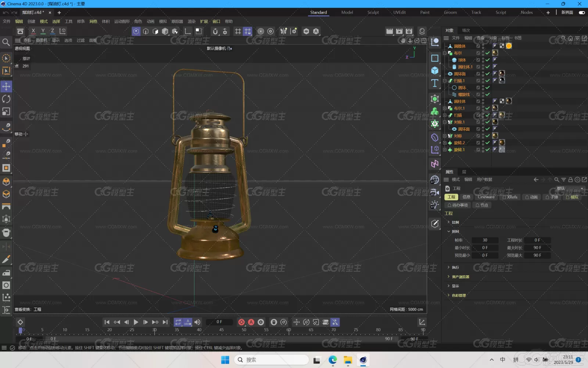Open render settings clapperboard gear icon
This screenshot has width=588, height=368.
tap(409, 31)
